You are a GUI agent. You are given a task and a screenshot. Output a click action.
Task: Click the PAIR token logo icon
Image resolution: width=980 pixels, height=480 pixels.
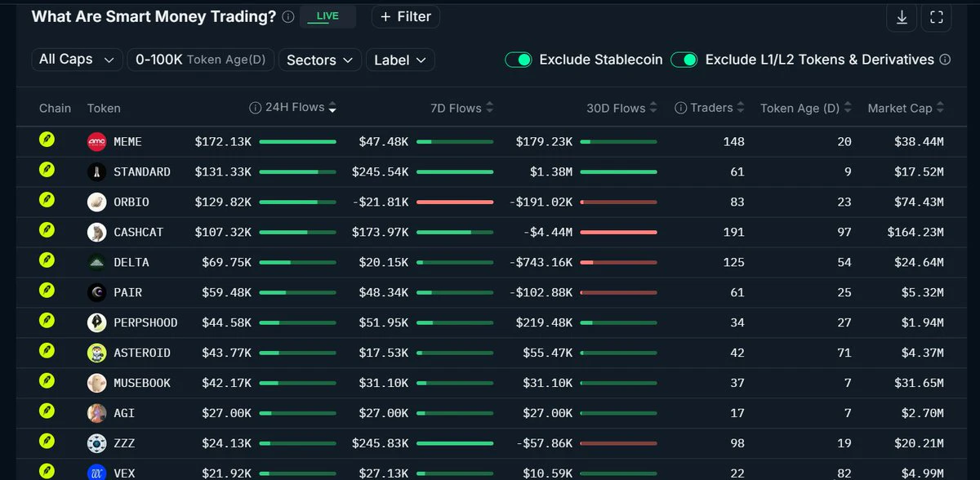(96, 293)
